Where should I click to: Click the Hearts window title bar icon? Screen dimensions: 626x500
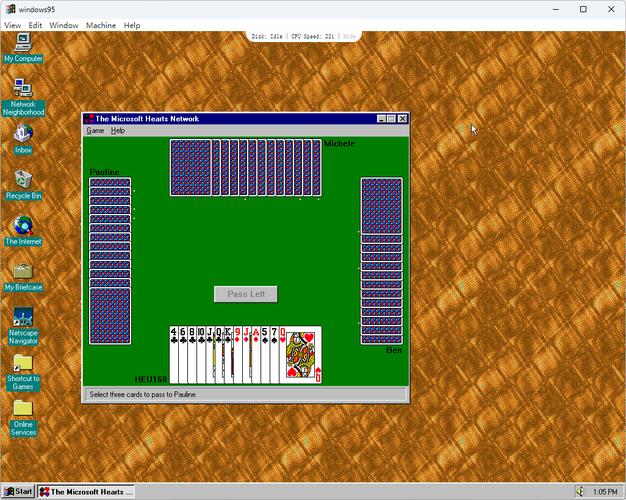click(x=89, y=119)
